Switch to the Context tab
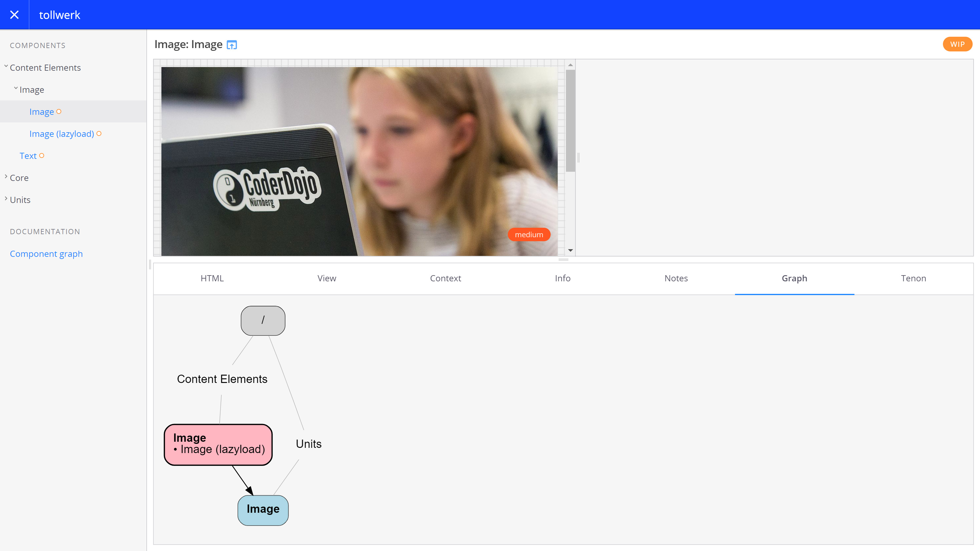 (445, 278)
